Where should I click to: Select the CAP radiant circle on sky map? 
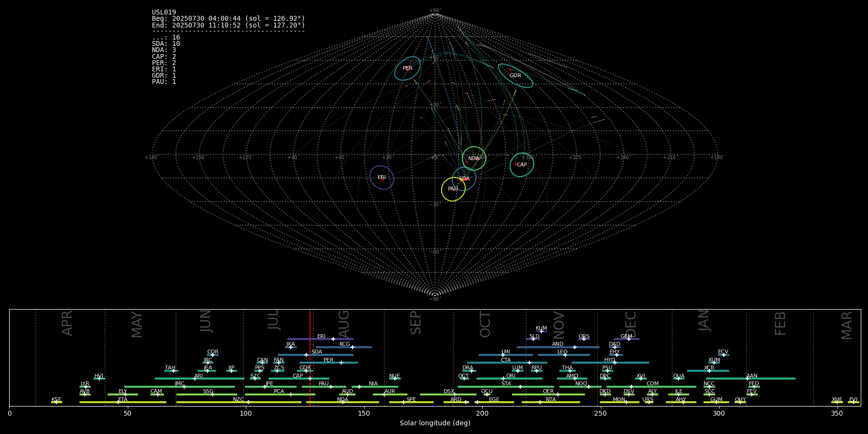pos(522,165)
